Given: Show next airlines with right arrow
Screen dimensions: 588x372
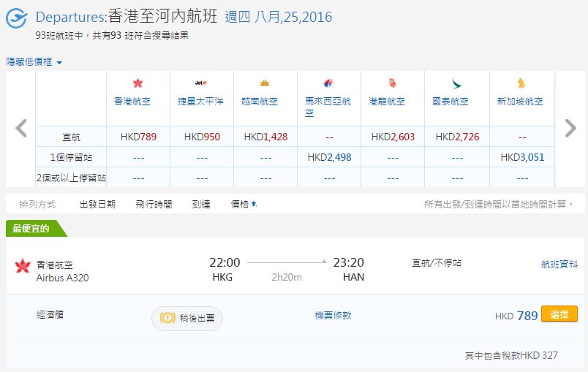Looking at the screenshot, I should click(x=570, y=128).
